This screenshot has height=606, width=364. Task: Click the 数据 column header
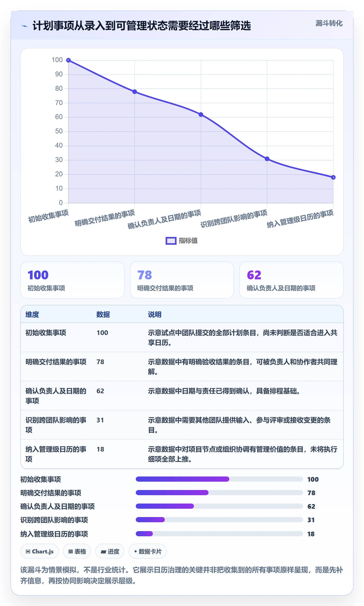click(103, 314)
